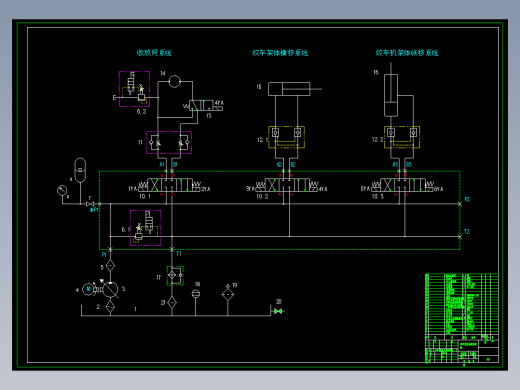
Task: Select the port label A2
Action: tap(279, 164)
